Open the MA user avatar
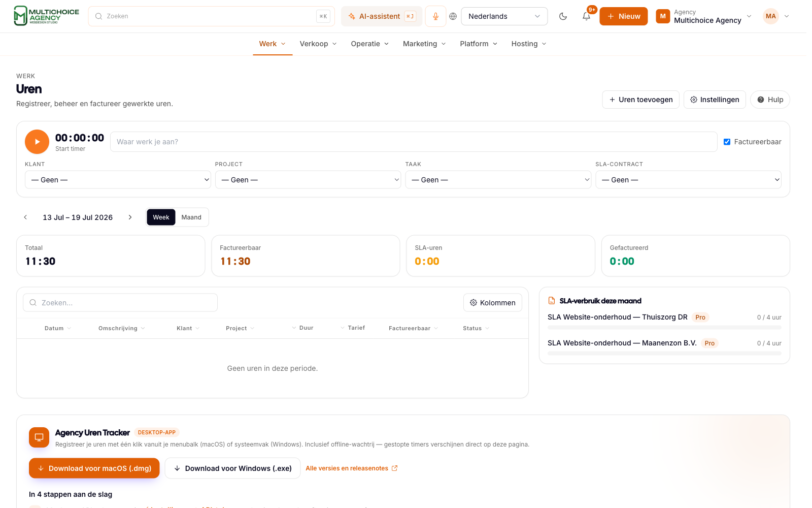This screenshot has width=812, height=508. point(770,16)
